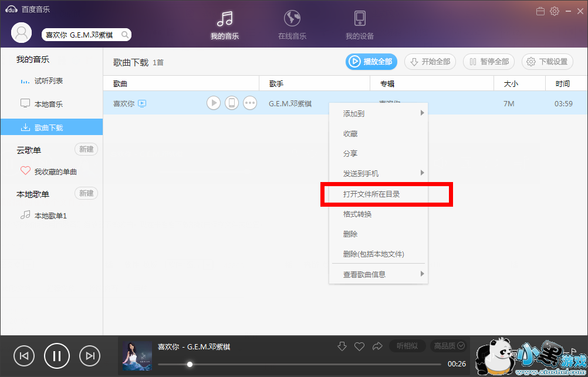This screenshot has height=377, width=588.
Task: Switch to the 我的音乐 tab
Action: (225, 25)
